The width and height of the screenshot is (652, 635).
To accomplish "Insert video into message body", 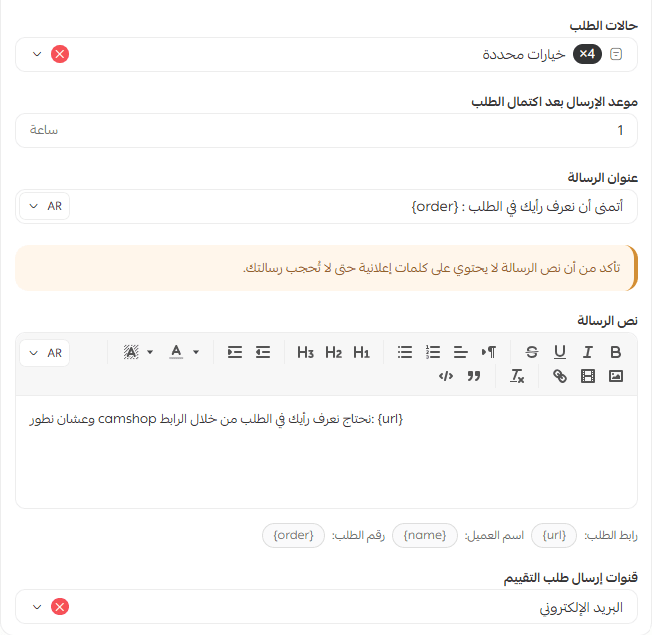I will pos(588,376).
